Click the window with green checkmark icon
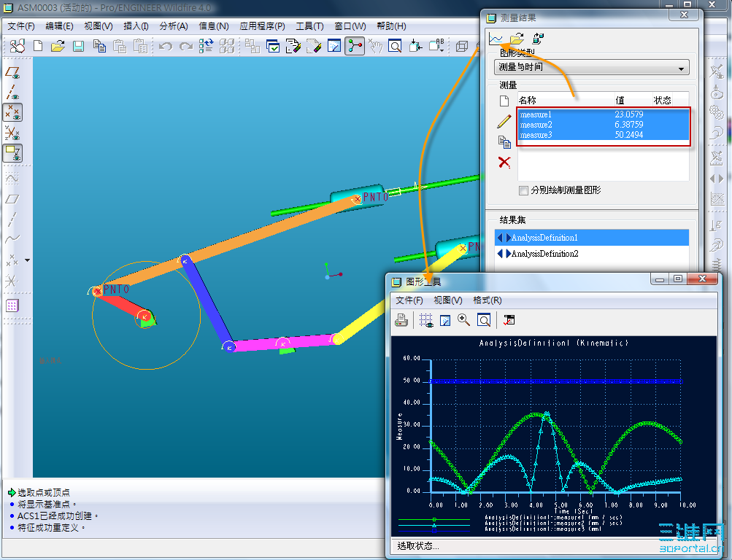 [273, 46]
